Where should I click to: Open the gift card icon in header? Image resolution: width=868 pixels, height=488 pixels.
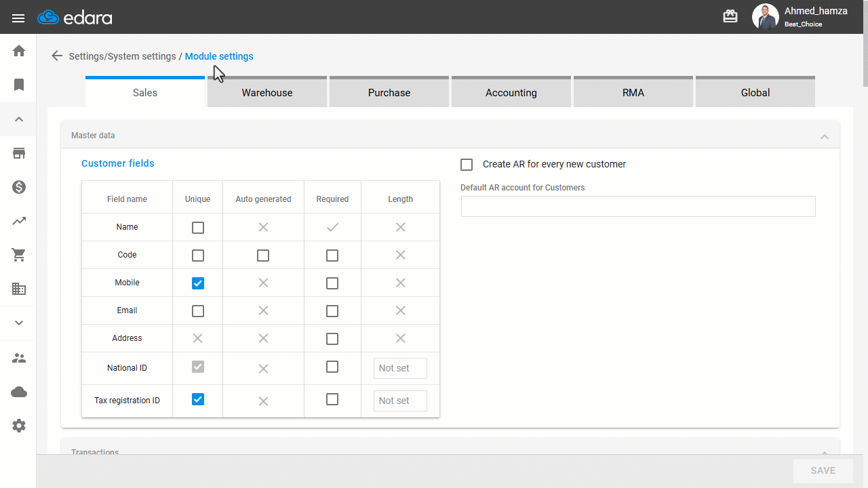point(730,16)
